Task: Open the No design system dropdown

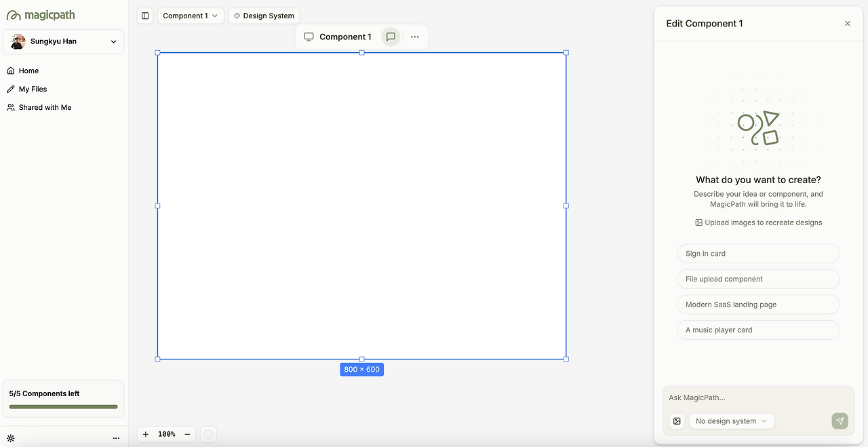Action: 732,421
